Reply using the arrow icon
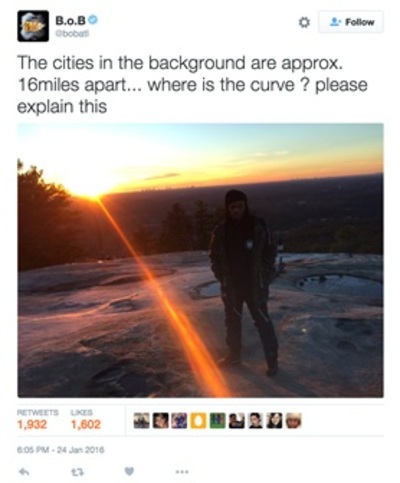 24,472
